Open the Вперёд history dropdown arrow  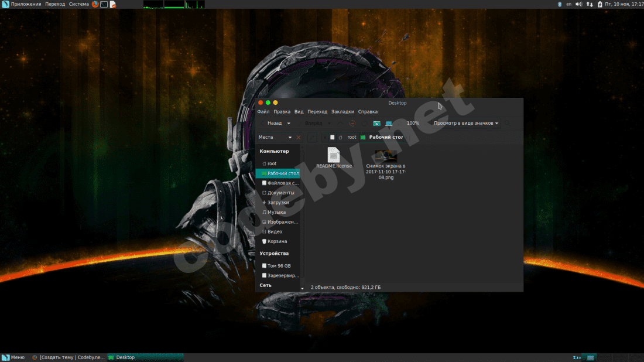pos(329,123)
